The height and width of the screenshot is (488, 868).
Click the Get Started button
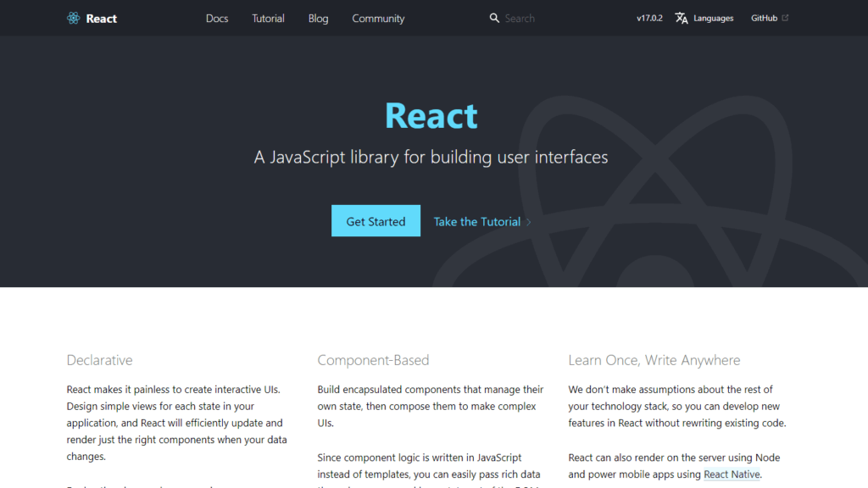tap(376, 221)
